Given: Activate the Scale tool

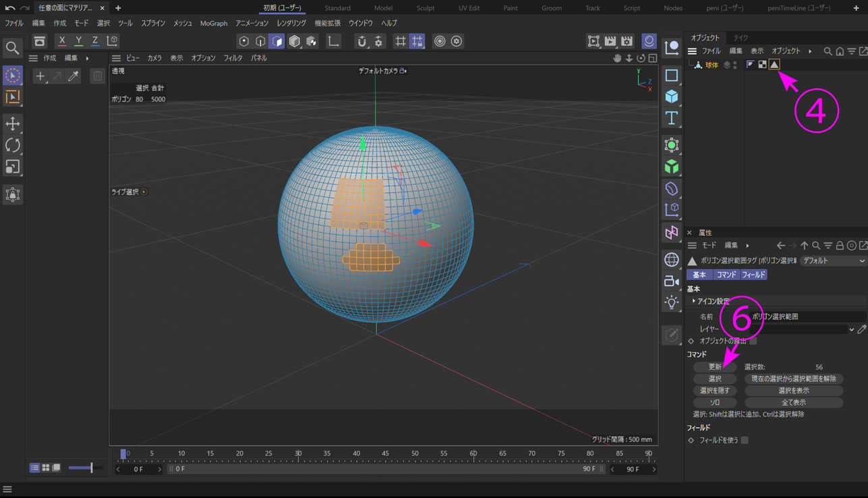Looking at the screenshot, I should [12, 167].
